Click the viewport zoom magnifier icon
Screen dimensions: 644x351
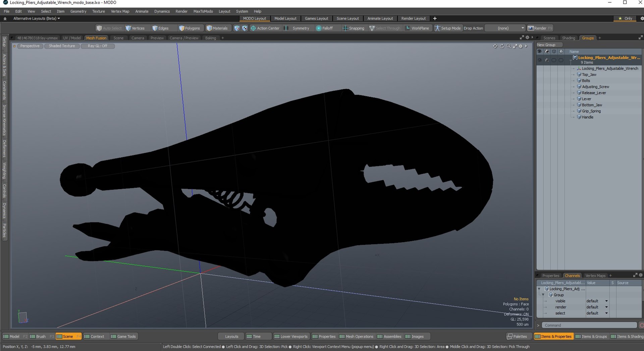click(508, 46)
